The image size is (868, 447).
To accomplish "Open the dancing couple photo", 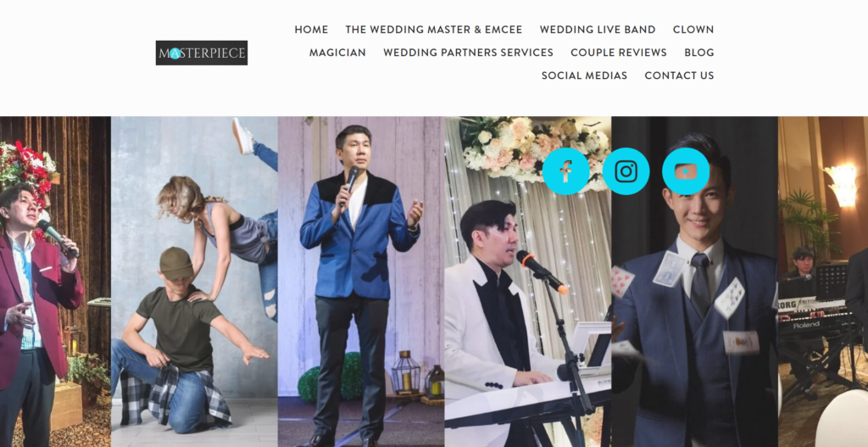I will pyautogui.click(x=194, y=282).
